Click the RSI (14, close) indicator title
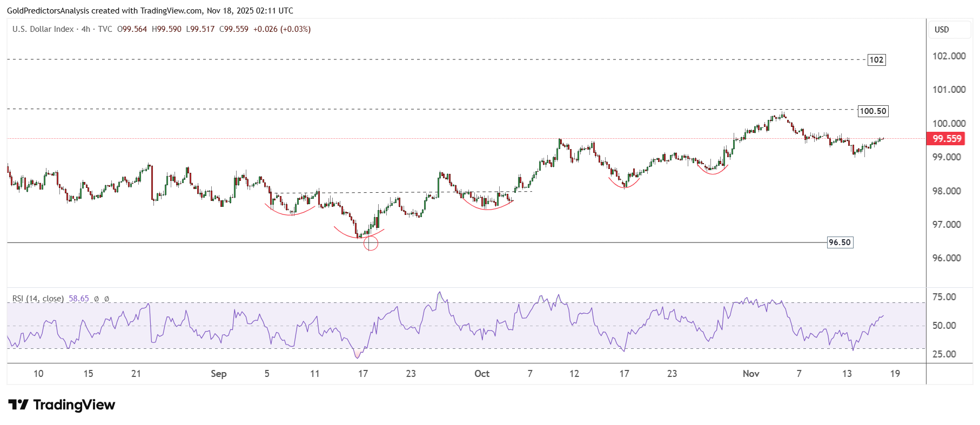Image resolution: width=980 pixels, height=425 pixels. click(x=38, y=299)
